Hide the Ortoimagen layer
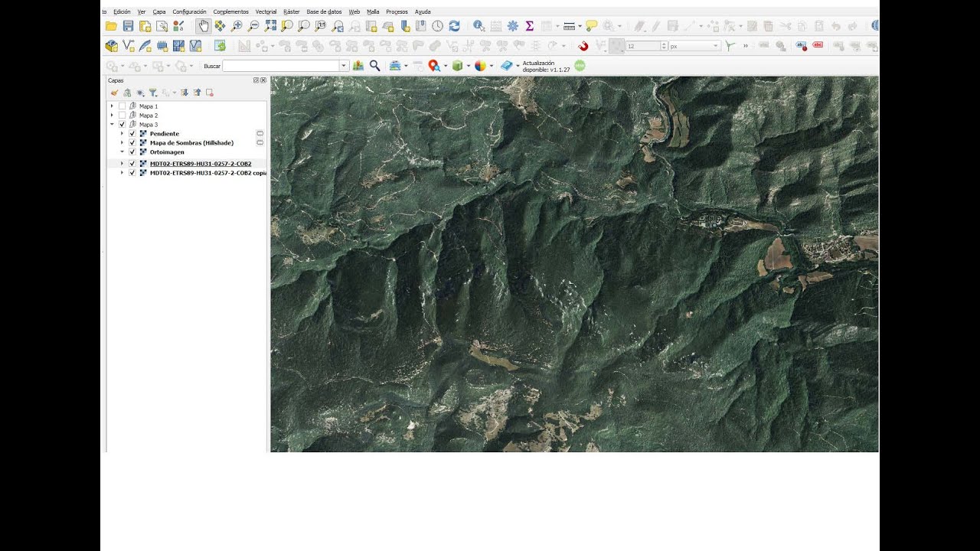Screen dimensions: 980x551 (132, 152)
